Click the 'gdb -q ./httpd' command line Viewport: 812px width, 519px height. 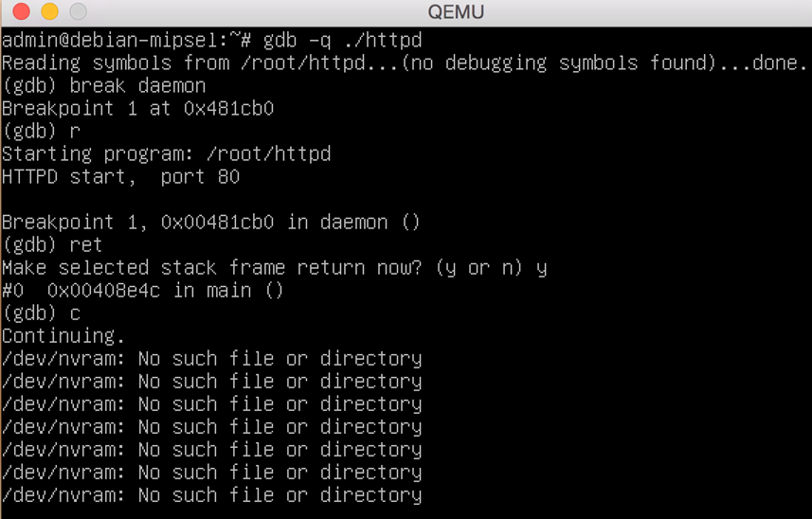pos(212,40)
